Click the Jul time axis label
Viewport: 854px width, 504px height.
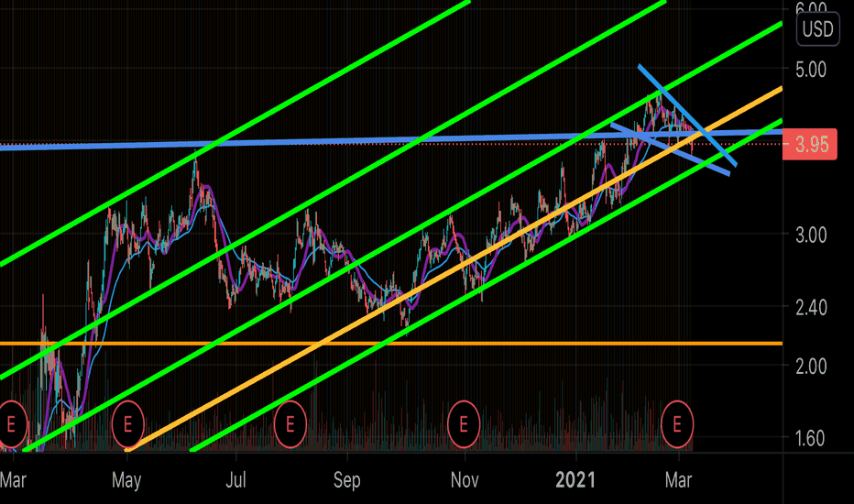(x=235, y=480)
